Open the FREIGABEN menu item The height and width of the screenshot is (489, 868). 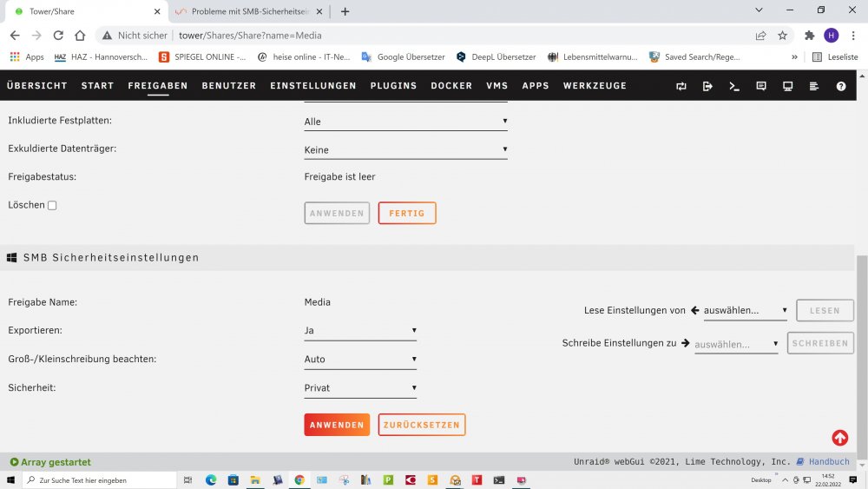click(x=158, y=86)
